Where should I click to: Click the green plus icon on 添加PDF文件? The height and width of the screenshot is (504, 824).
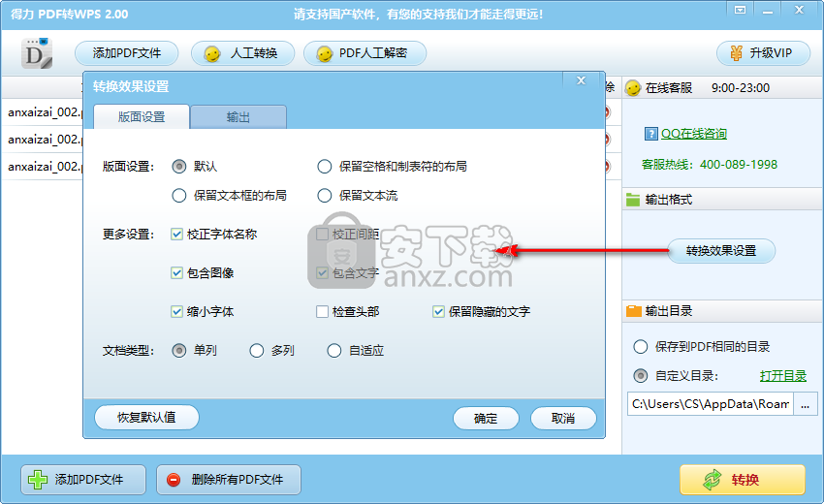point(37,480)
